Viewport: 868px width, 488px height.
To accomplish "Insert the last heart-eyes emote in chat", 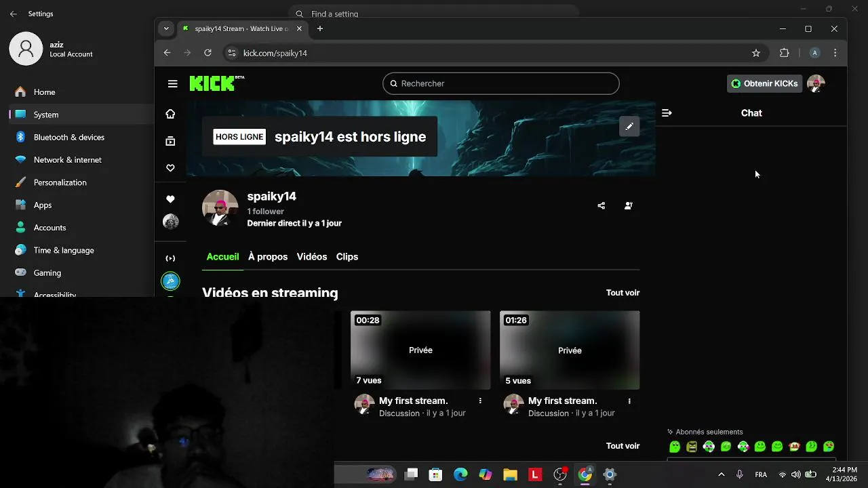I will (829, 447).
